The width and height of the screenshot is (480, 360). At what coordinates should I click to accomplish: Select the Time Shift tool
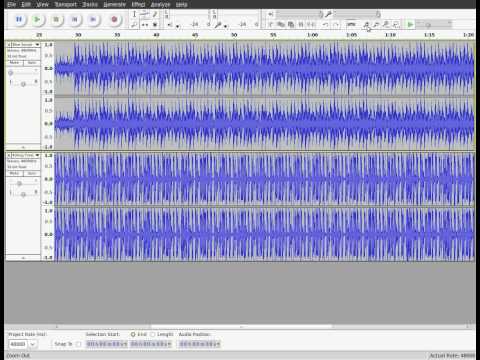145,25
